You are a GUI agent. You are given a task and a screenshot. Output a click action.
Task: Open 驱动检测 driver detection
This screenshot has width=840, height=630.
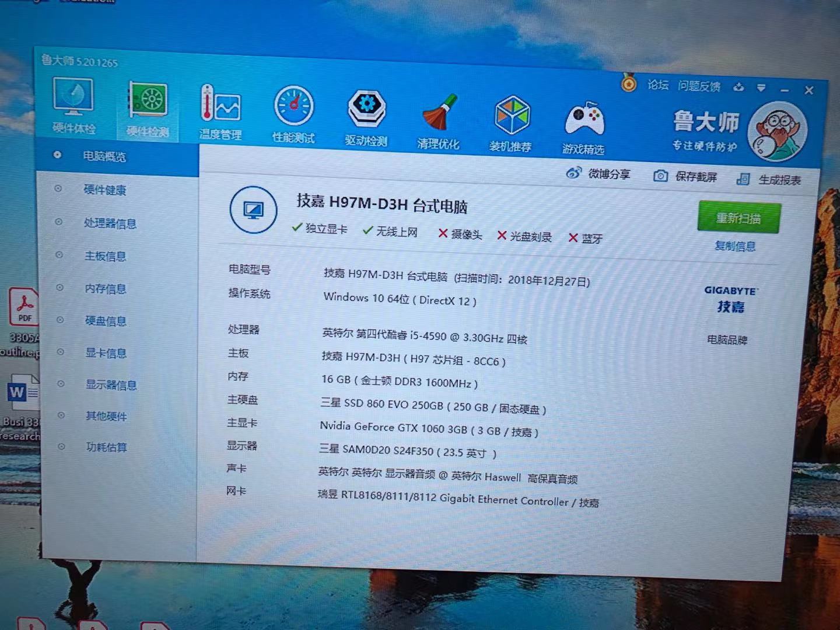366,118
